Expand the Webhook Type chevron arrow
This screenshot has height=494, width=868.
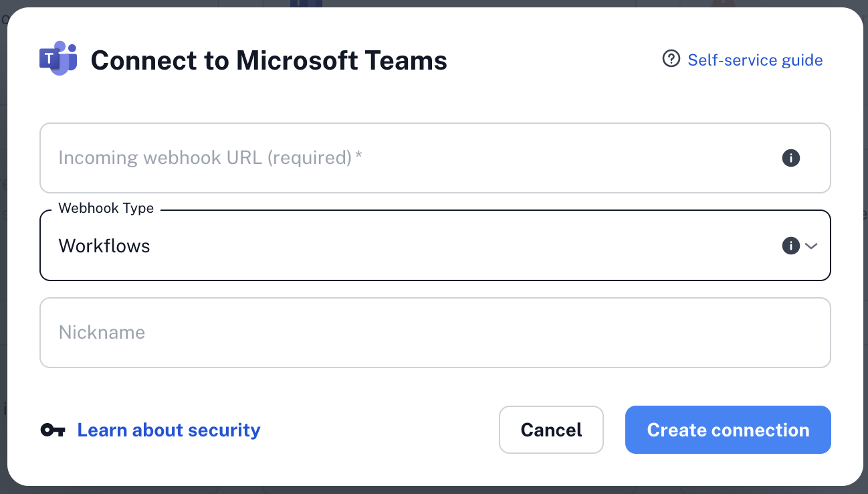pos(811,246)
